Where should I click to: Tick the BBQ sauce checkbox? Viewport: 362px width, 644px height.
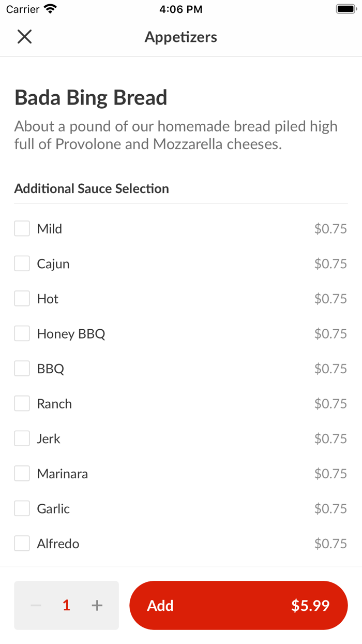click(x=22, y=368)
